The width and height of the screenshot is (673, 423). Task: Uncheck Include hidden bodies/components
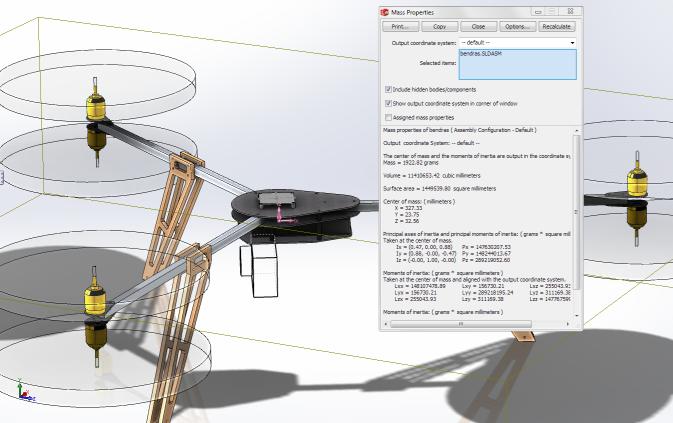(389, 89)
